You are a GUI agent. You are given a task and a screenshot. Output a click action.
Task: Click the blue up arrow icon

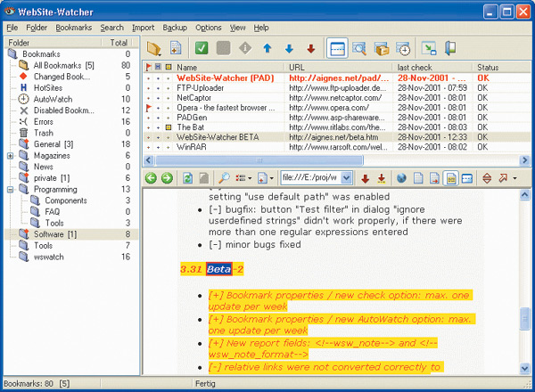[267, 48]
